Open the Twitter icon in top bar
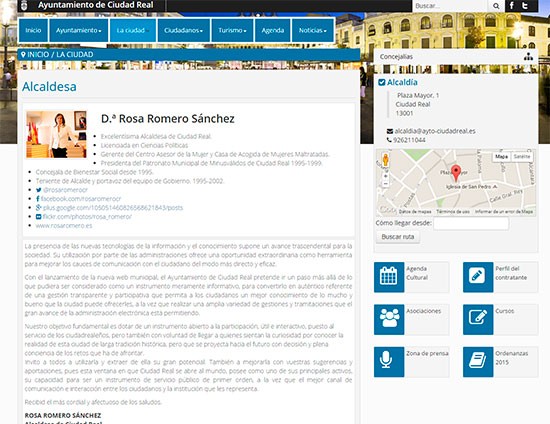The height and width of the screenshot is (424, 550). pos(525,6)
